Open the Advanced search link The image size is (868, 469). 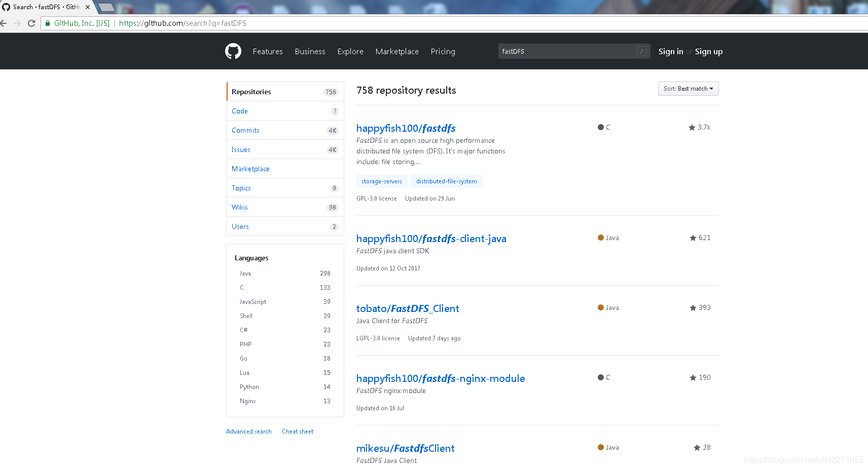pos(249,432)
